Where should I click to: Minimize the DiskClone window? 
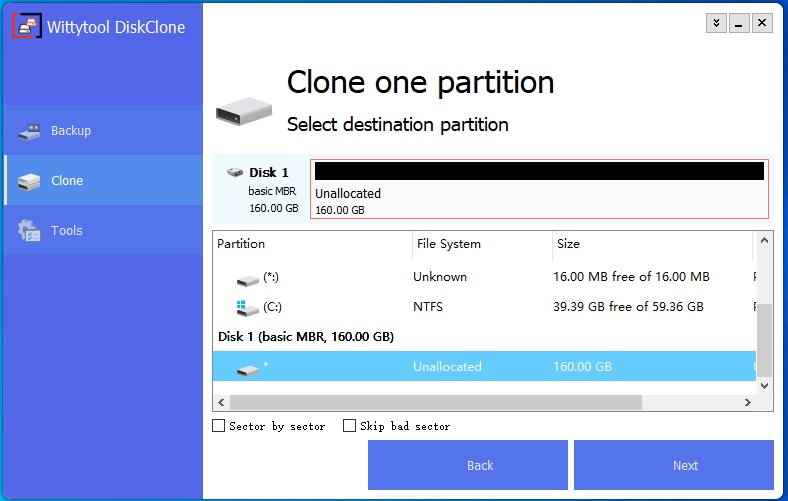pyautogui.click(x=739, y=23)
